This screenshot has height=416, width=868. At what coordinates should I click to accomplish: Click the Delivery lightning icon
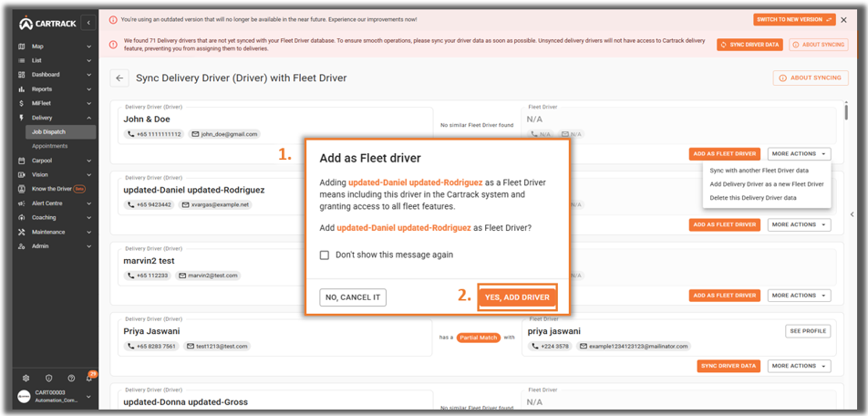click(x=22, y=118)
